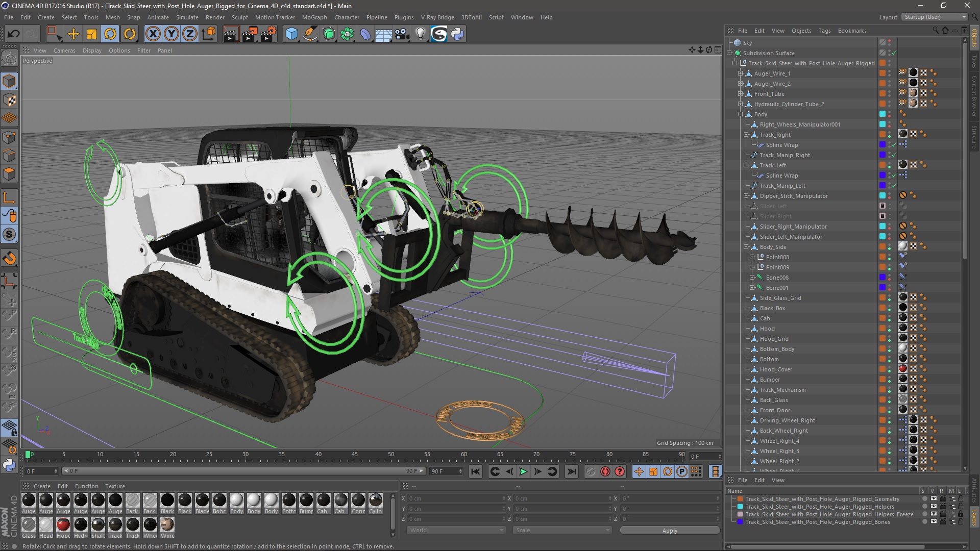Collapse the Body_Side object
Viewport: 980px width, 551px height.
746,247
